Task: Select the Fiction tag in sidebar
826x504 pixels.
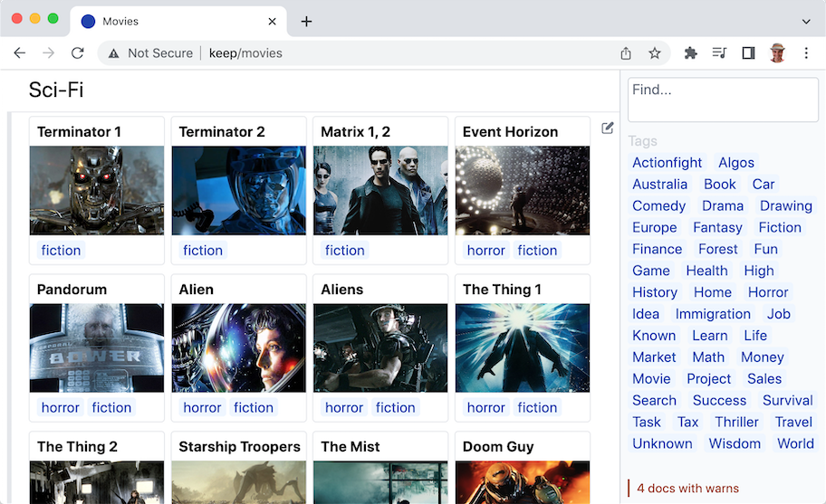Action: (x=780, y=227)
